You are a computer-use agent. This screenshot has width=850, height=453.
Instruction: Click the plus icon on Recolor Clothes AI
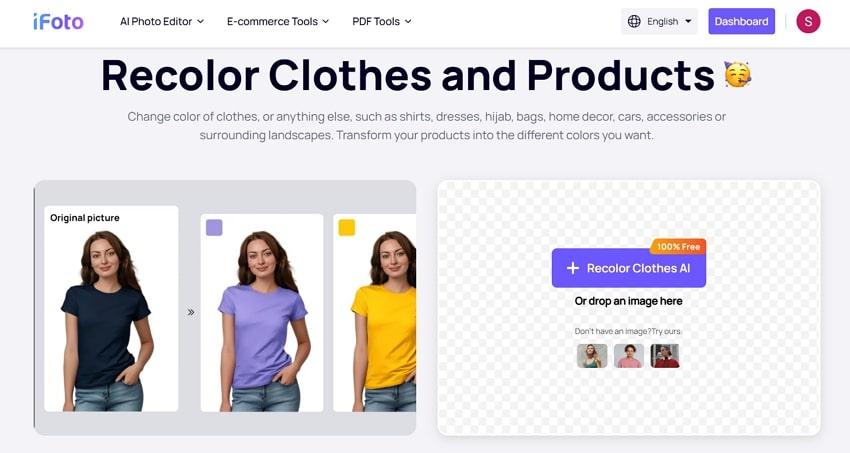572,268
